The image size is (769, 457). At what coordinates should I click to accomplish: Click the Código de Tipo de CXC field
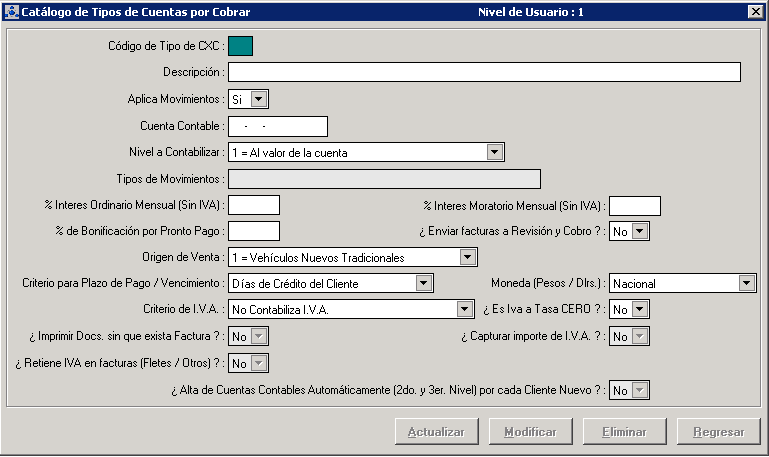(x=240, y=46)
